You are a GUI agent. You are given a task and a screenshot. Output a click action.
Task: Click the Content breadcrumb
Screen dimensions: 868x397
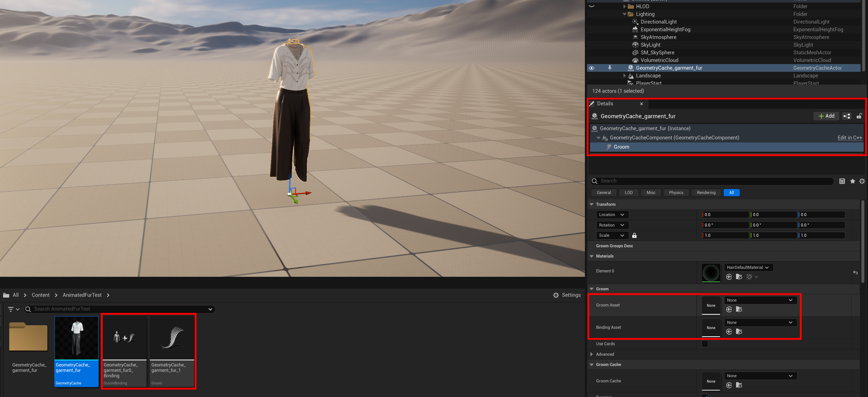[x=40, y=295]
